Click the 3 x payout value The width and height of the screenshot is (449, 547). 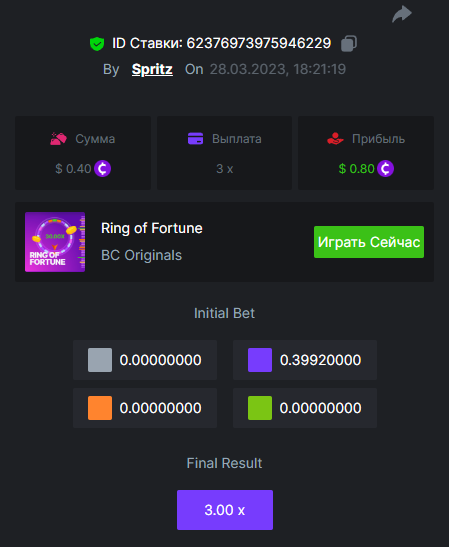click(224, 169)
